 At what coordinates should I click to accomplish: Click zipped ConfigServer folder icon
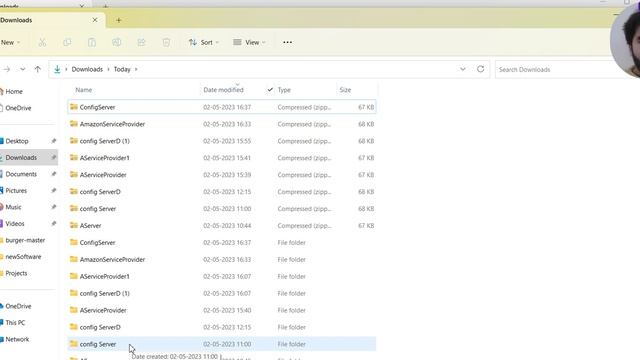(73, 107)
